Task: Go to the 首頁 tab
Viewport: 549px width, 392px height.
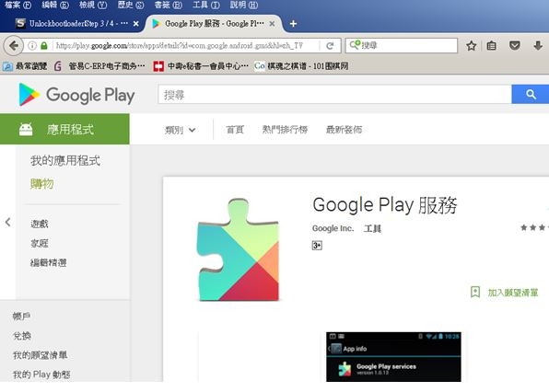Action: (235, 130)
